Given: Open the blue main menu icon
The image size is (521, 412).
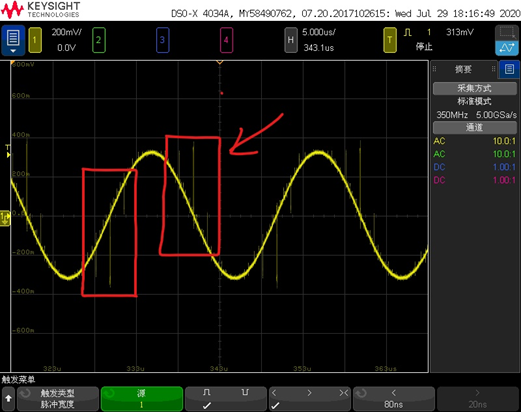Looking at the screenshot, I should point(13,40).
